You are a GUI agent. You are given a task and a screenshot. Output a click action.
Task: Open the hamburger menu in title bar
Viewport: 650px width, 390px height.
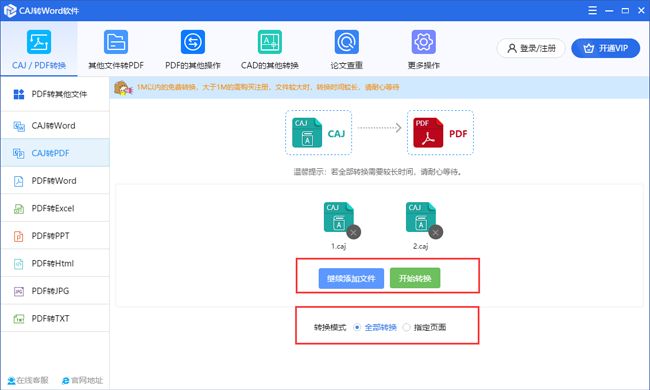pyautogui.click(x=592, y=10)
